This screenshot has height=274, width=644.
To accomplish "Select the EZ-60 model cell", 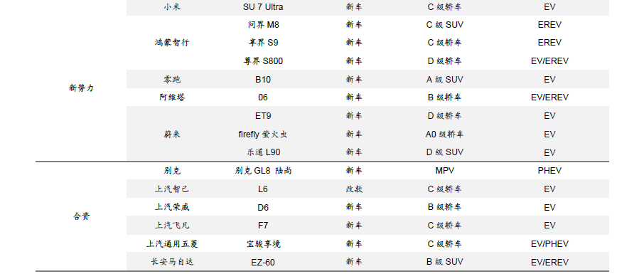I will 263,263.
